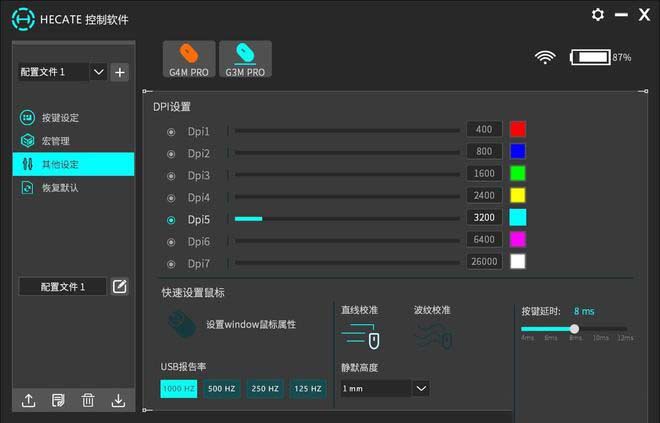This screenshot has width=660, height=423.
Task: Select the Dpi3 radio button
Action: (x=171, y=176)
